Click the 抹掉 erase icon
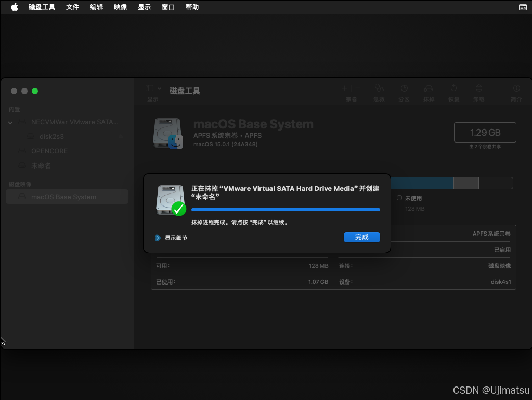The width and height of the screenshot is (532, 400). point(429,88)
